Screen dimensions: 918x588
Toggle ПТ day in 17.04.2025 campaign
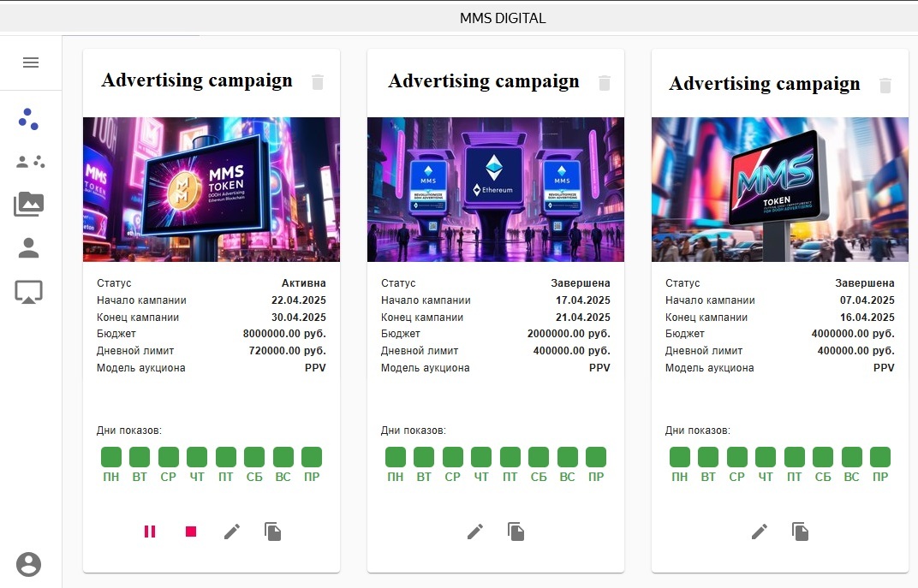[510, 457]
